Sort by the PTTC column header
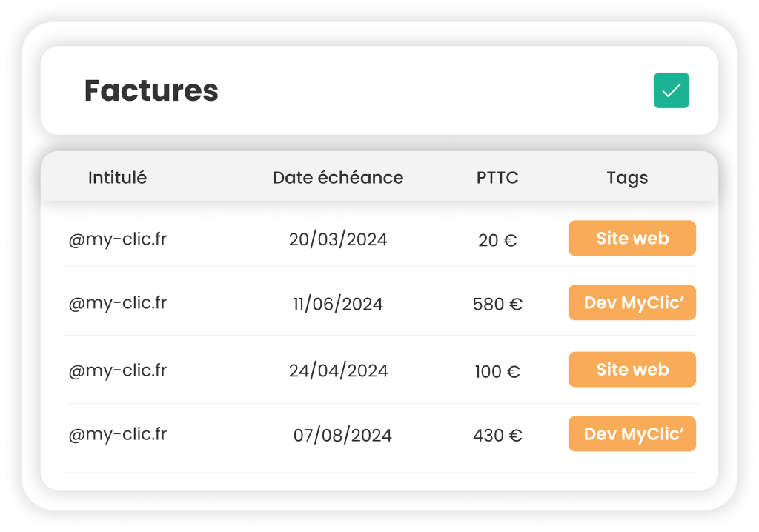759x532 pixels. pos(497,177)
